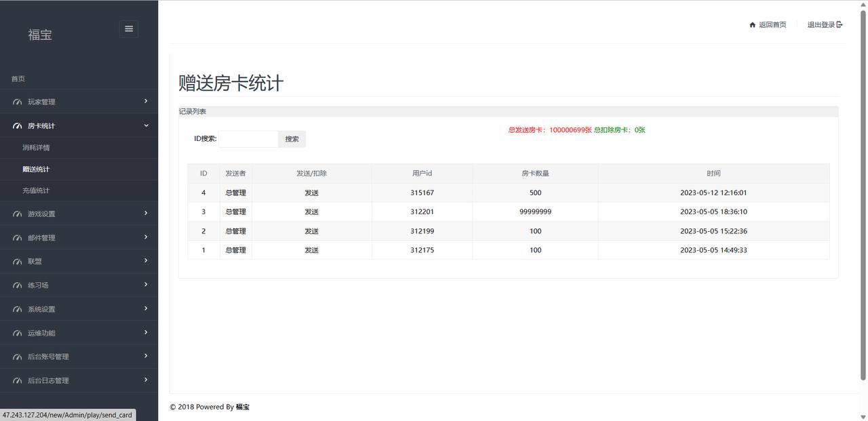
Task: Click the 福宝 footer link
Action: [x=243, y=407]
